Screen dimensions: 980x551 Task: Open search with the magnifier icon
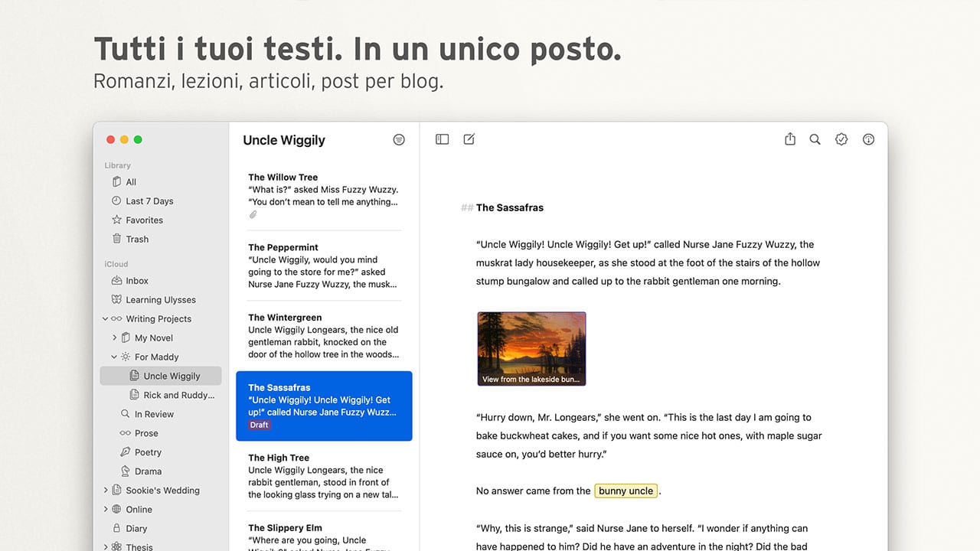point(815,139)
